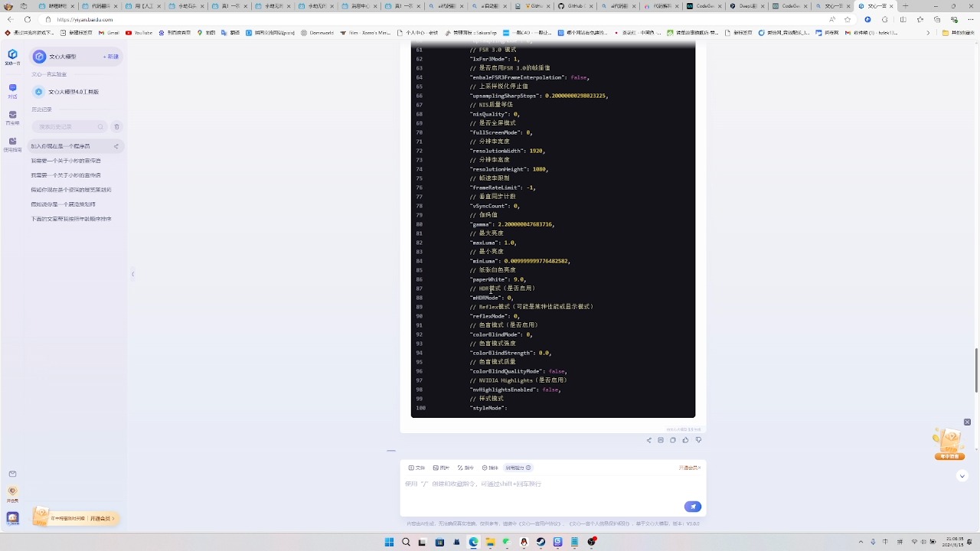The height and width of the screenshot is (551, 980).
Task: Collapse the sidebar with the chevron handle
Action: coord(132,274)
